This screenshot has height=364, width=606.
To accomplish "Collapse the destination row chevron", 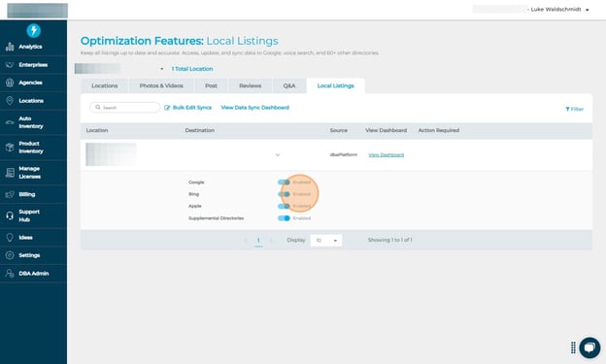I will click(278, 155).
